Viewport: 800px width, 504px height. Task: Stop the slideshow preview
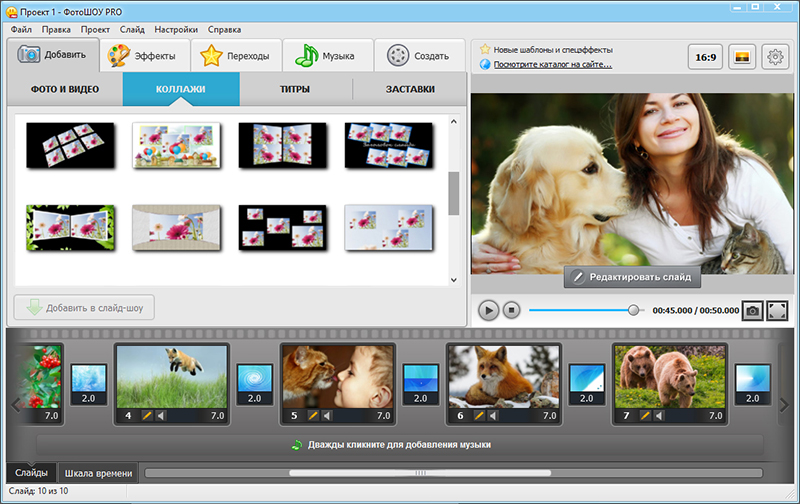pyautogui.click(x=511, y=310)
